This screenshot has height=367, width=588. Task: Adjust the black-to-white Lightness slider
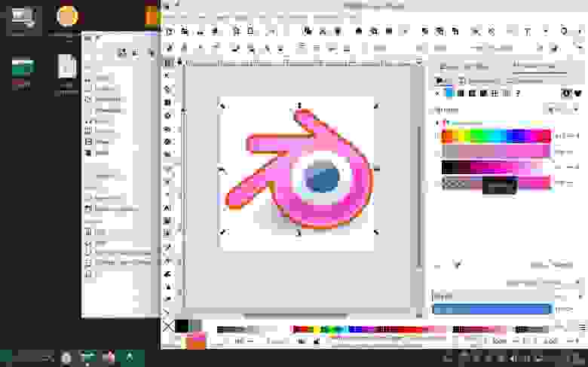[x=496, y=167]
